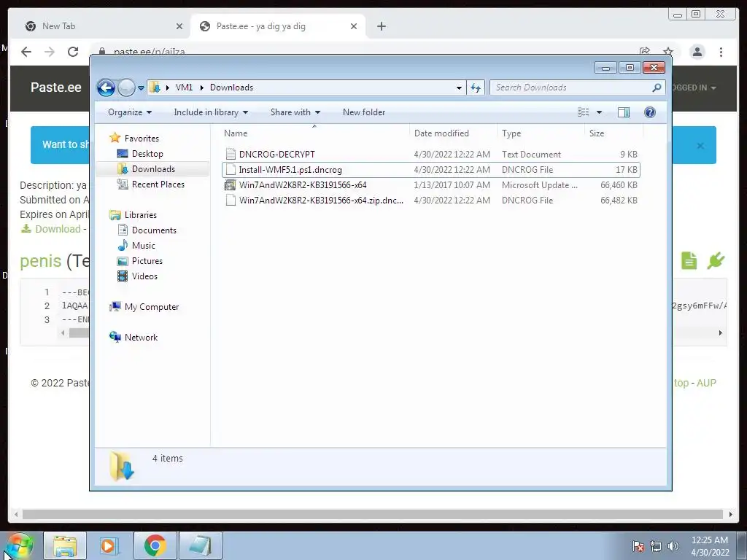747x560 pixels.
Task: Select Install-WMF5.1.ps1.dncrog file
Action: coord(430,169)
